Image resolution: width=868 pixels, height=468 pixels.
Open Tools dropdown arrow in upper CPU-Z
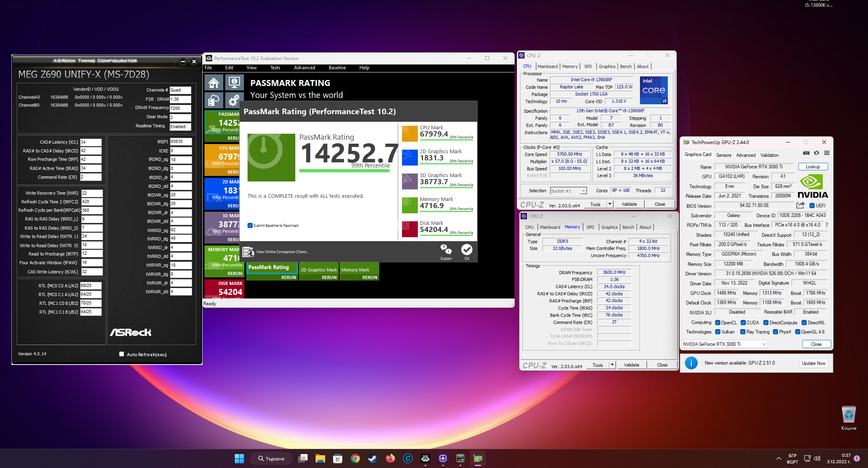[609, 204]
